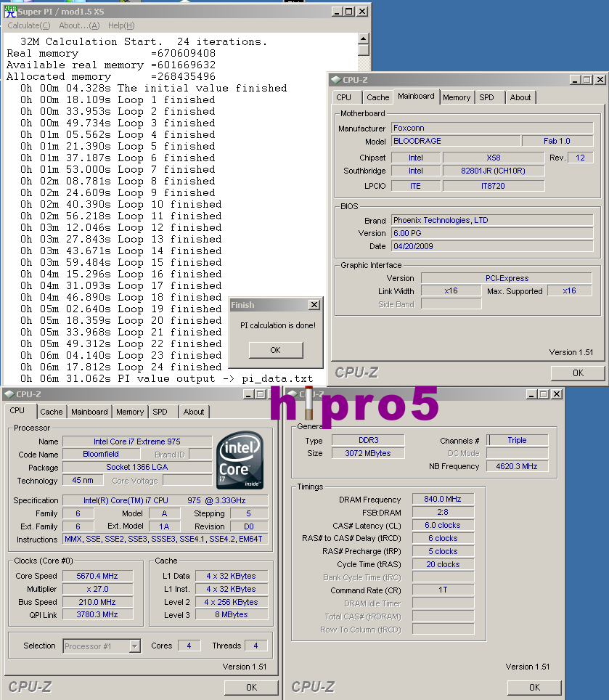Click the 8 MBytes Level 3 cache value
The image size is (609, 700).
click(x=232, y=614)
